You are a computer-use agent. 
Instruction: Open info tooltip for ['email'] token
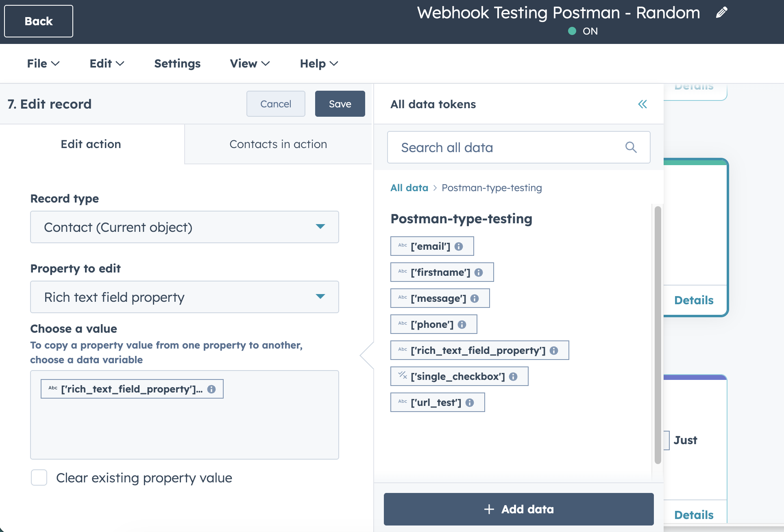click(460, 246)
